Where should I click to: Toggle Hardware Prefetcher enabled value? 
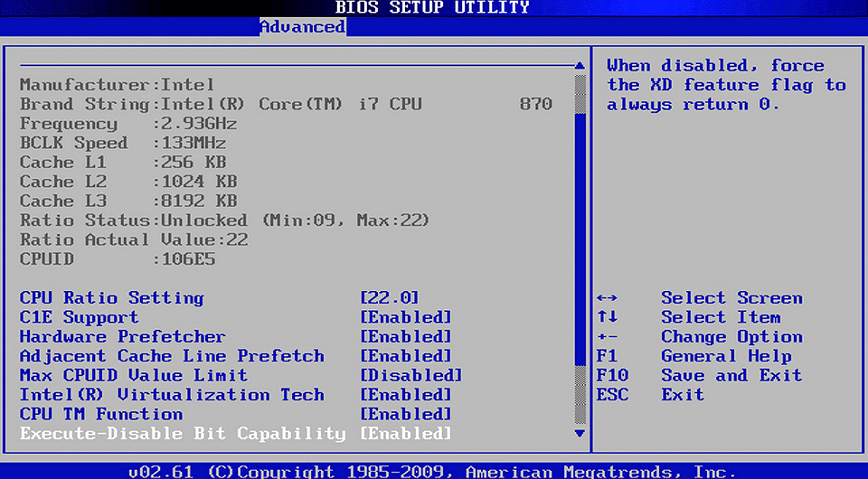[405, 337]
